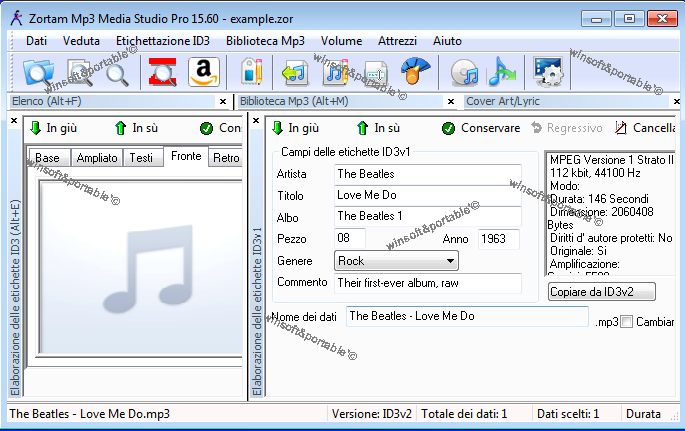This screenshot has height=431, width=685.
Task: Open the Attrezzi menu
Action: [397, 41]
